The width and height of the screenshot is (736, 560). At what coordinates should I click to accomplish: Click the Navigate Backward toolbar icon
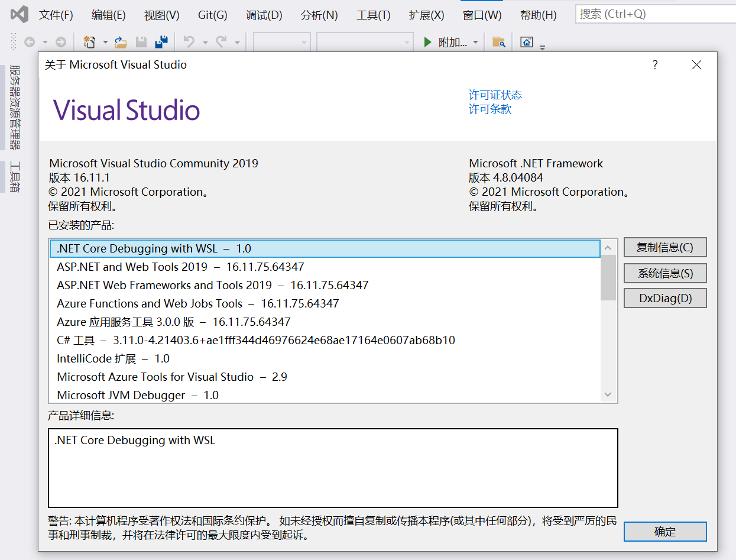click(29, 42)
